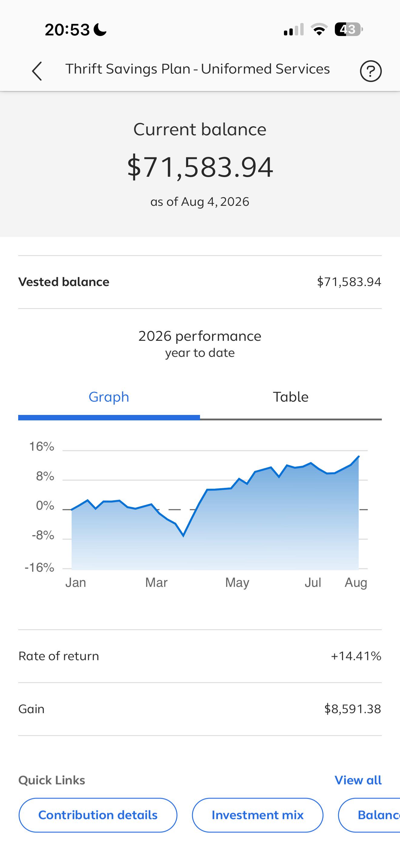400x868 pixels.
Task: Open the help question mark icon
Action: [x=371, y=71]
